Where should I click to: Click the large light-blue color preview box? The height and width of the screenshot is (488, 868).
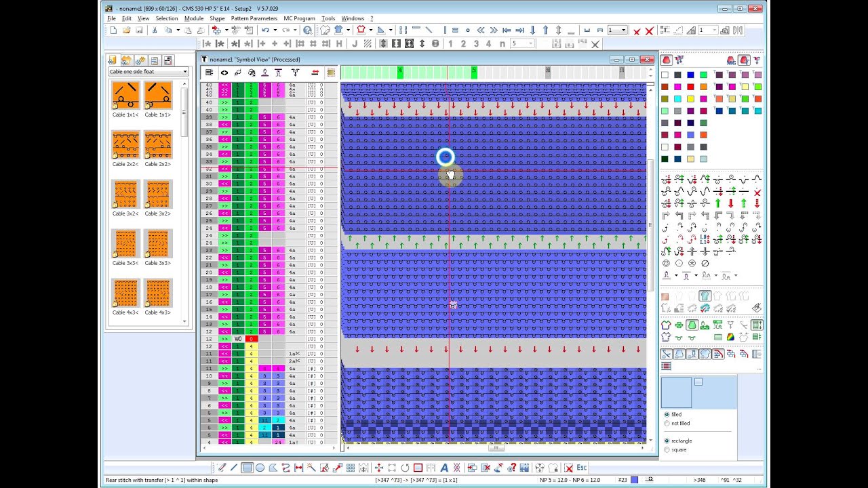click(676, 392)
